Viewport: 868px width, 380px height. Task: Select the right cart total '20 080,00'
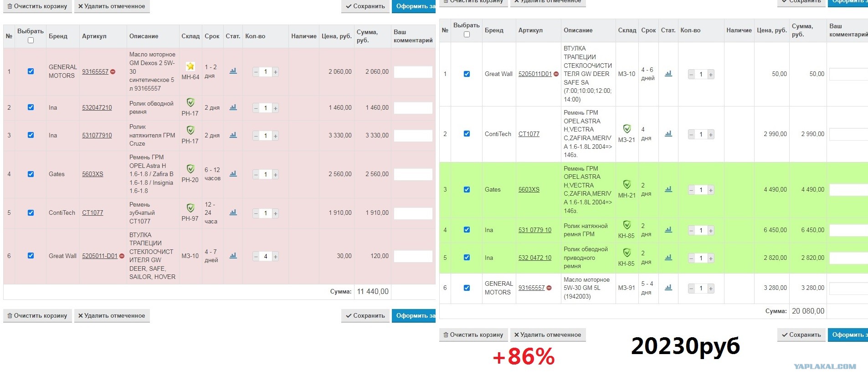click(x=808, y=311)
